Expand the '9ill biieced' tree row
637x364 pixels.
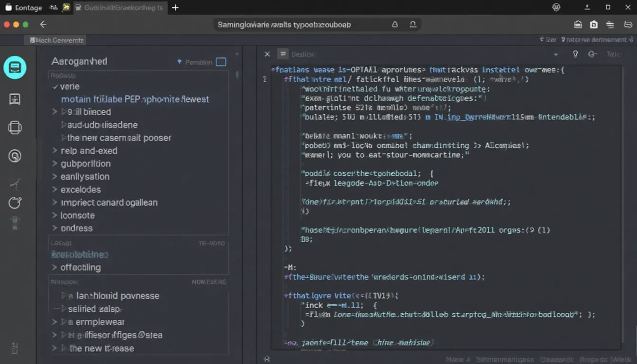click(55, 112)
